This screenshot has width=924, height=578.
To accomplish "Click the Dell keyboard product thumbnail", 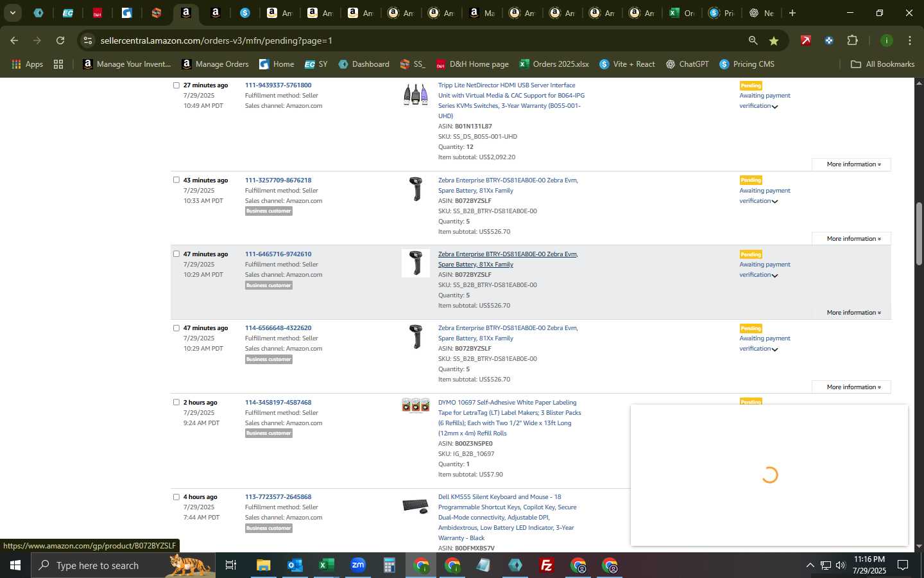I will [x=415, y=506].
